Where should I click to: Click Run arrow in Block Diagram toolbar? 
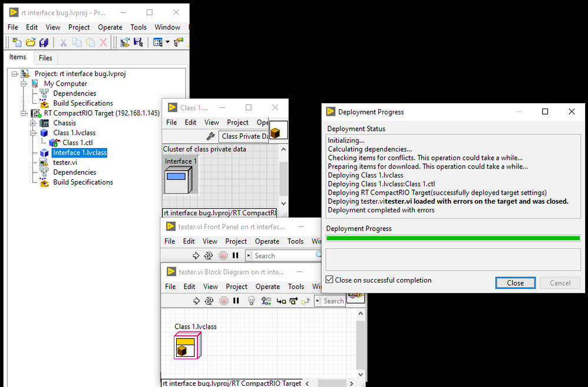coord(197,301)
